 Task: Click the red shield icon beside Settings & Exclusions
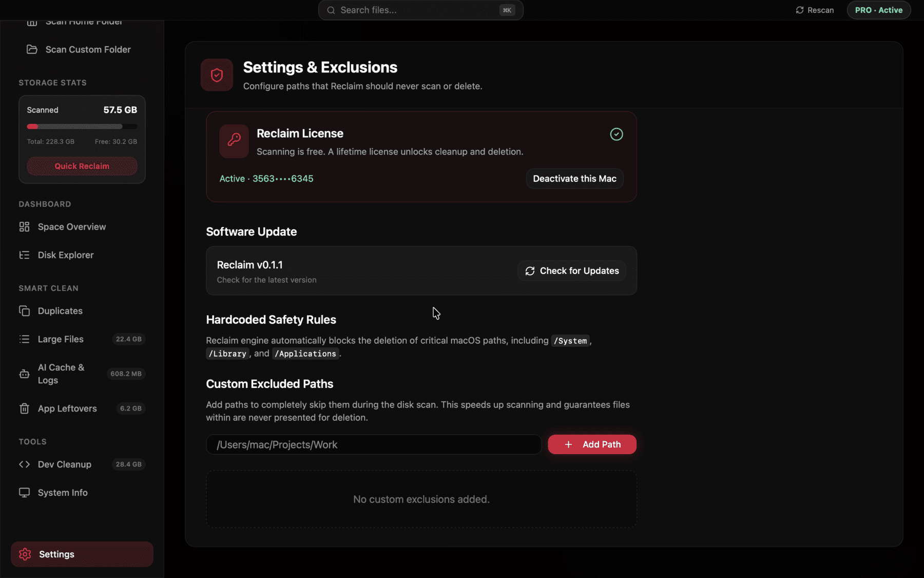coord(217,75)
